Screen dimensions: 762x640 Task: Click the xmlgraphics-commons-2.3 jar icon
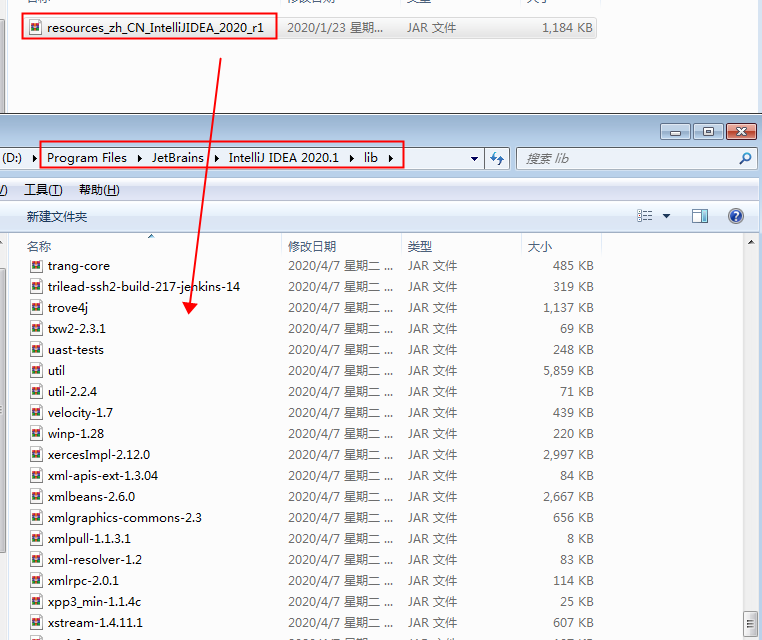36,518
